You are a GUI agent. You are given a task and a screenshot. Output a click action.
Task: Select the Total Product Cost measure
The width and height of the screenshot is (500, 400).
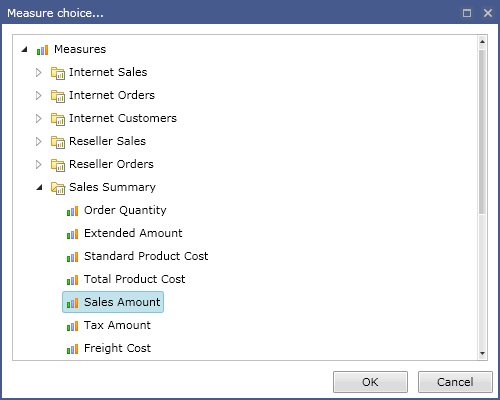point(134,279)
